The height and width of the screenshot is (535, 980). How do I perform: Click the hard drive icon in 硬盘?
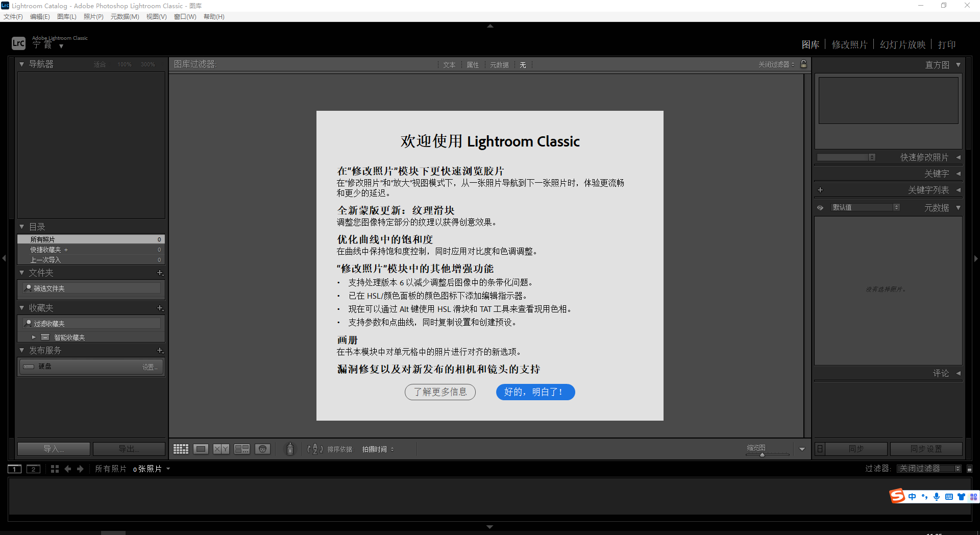29,367
